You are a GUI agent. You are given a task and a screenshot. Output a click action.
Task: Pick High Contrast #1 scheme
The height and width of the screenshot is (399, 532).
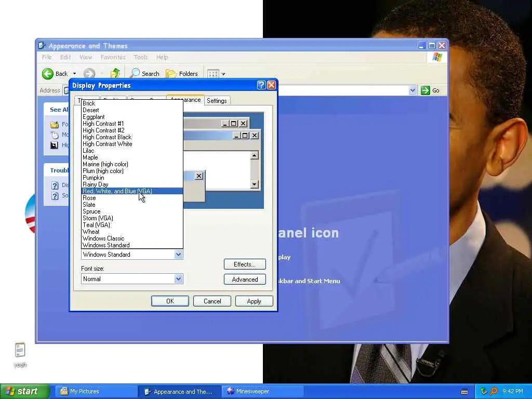pos(132,124)
